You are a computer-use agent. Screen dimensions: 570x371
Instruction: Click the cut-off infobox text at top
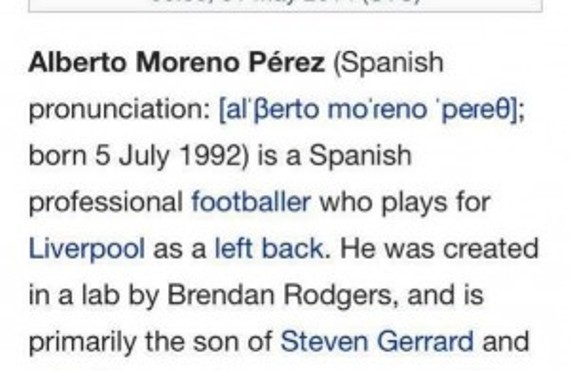(x=285, y=1)
